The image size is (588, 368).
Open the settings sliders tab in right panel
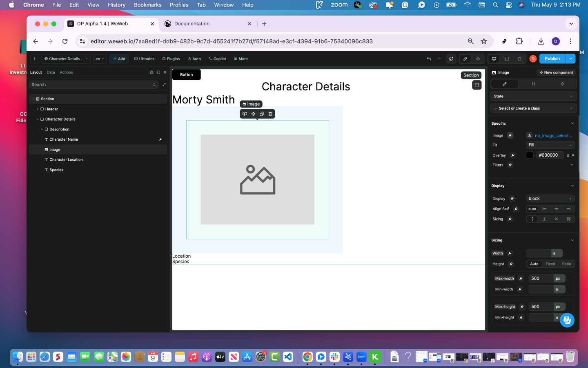click(x=533, y=84)
